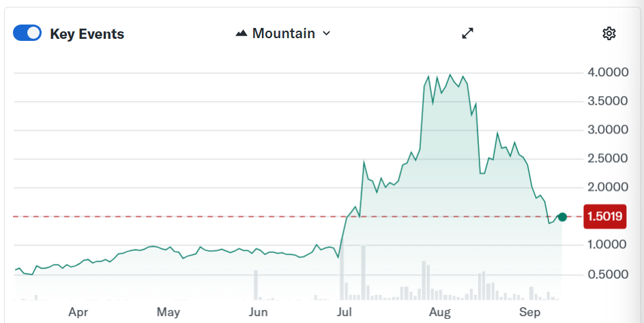Select the Apr label on time axis
644x323 pixels.
coord(78,312)
